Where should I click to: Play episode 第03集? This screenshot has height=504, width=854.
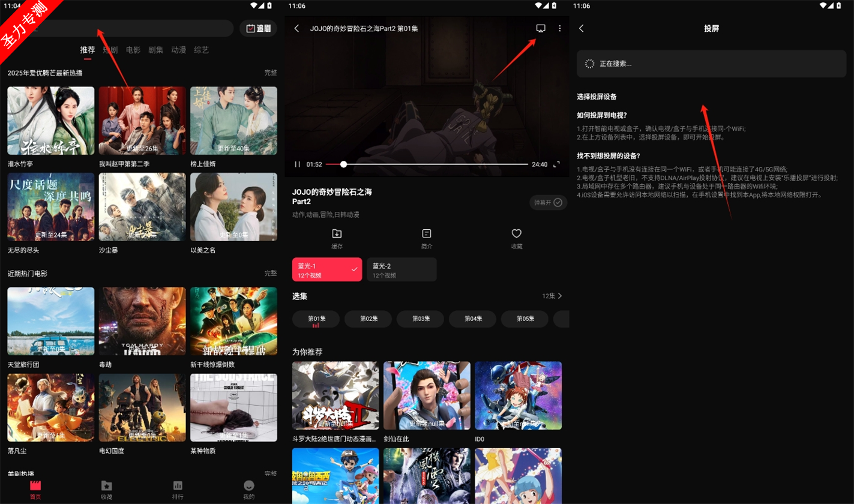(420, 319)
